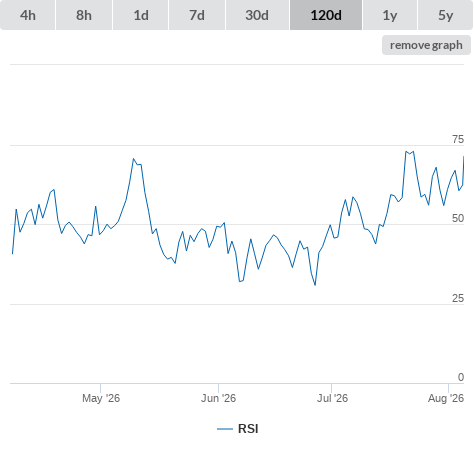The image size is (474, 455).
Task: Click the blue RSI legend line marker
Action: [x=225, y=429]
